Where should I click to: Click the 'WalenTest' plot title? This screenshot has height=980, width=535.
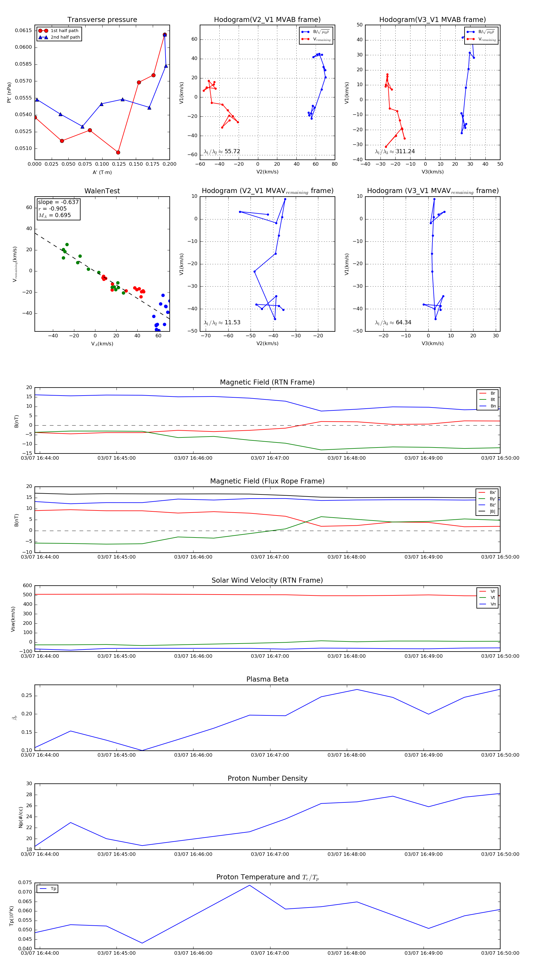coord(102,191)
